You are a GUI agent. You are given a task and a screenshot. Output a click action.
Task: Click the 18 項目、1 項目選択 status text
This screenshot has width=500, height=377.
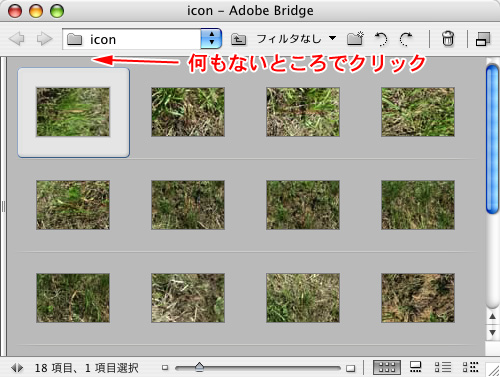click(86, 368)
